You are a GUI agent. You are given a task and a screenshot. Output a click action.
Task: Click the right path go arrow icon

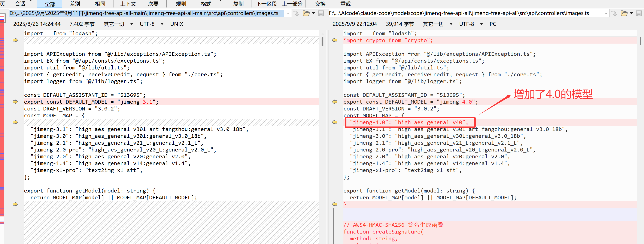[x=614, y=13]
